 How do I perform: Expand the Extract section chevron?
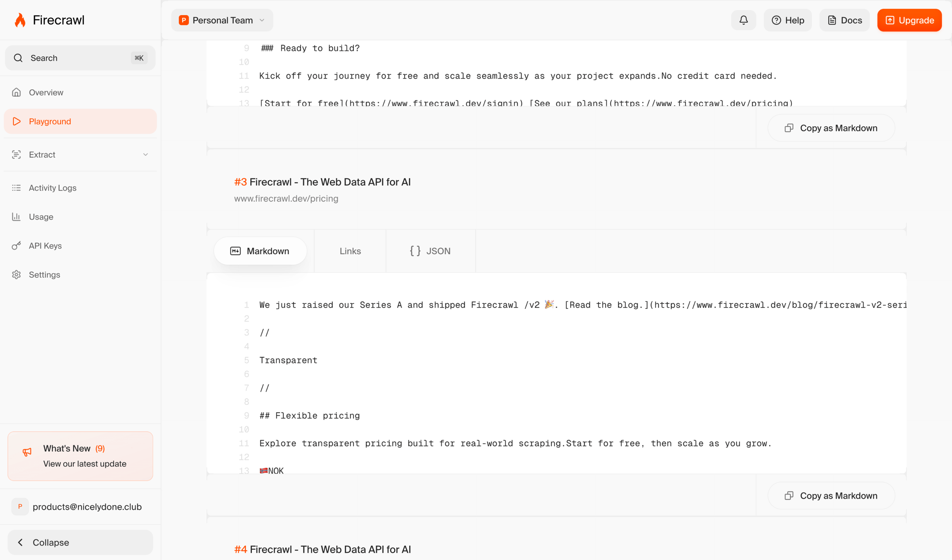145,155
